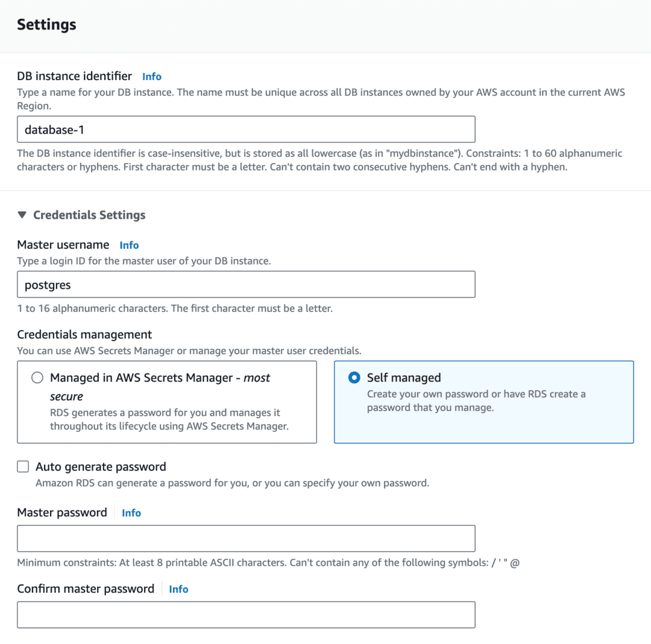Click the Credentials management heading
The height and width of the screenshot is (644, 651).
[84, 334]
